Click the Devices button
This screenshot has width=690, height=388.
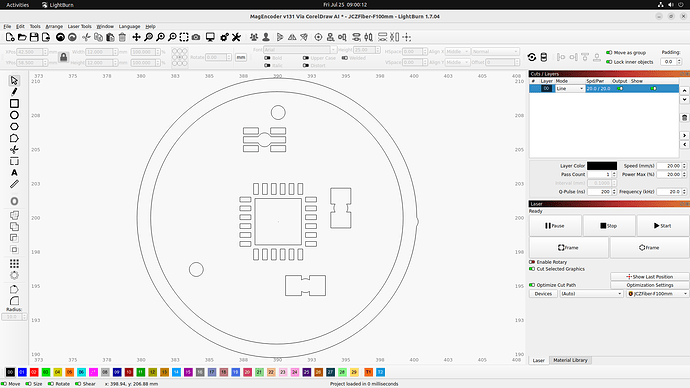click(x=543, y=293)
